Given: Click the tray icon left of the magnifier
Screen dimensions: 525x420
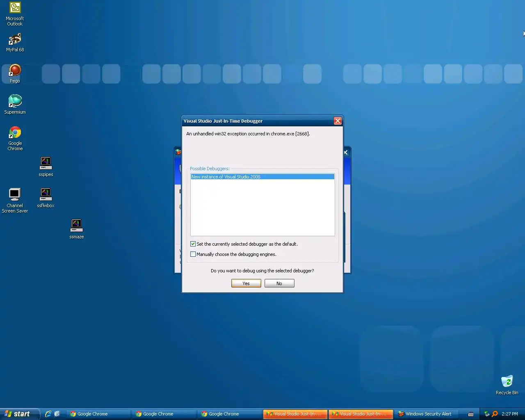Looking at the screenshot, I should point(487,414).
